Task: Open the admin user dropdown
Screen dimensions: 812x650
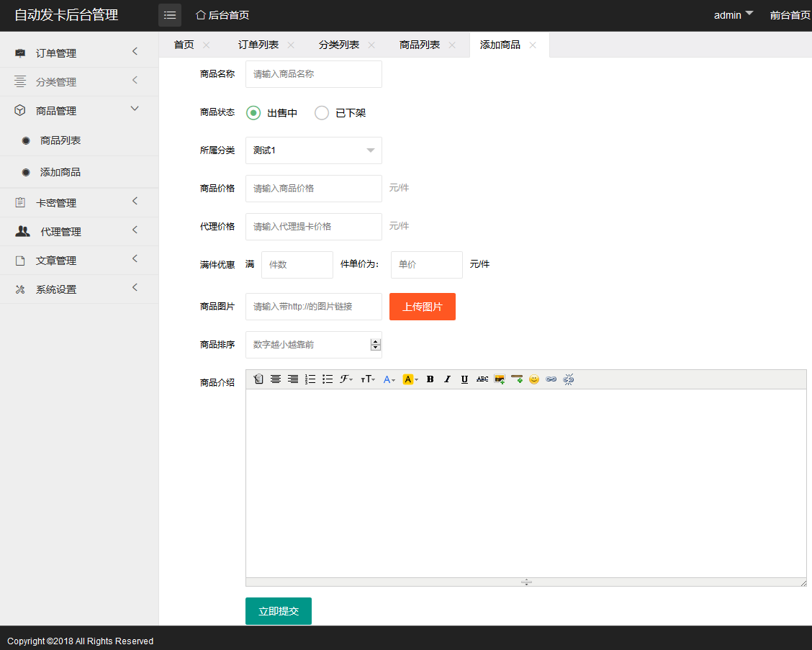Action: pyautogui.click(x=733, y=15)
